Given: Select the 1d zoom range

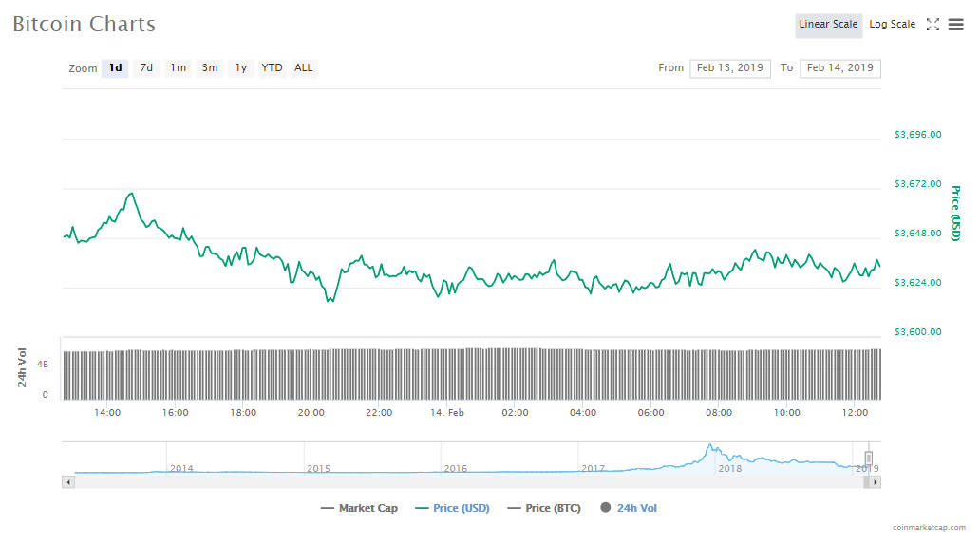Looking at the screenshot, I should click(115, 68).
